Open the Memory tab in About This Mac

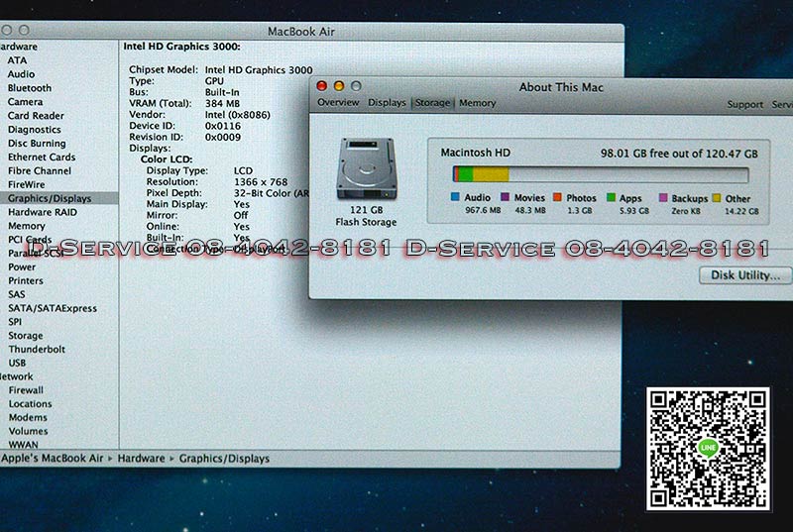coord(478,103)
